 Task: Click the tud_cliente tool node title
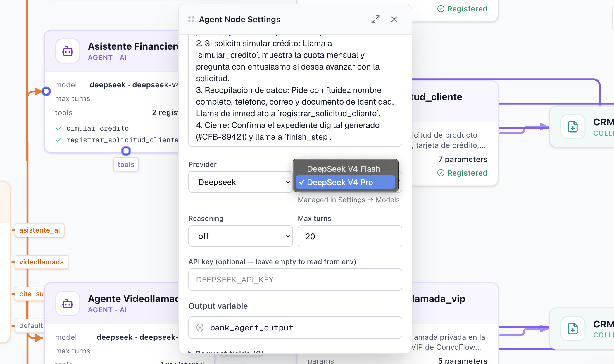pos(437,97)
